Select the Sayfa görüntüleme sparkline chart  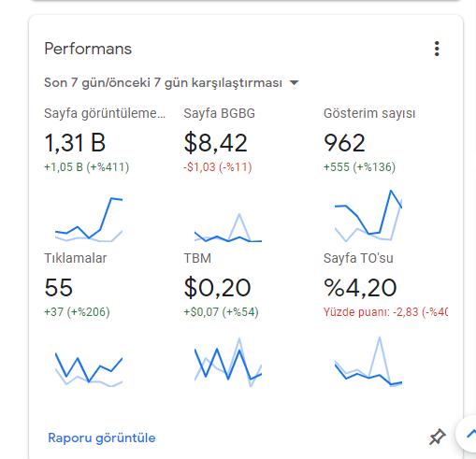[x=89, y=220]
